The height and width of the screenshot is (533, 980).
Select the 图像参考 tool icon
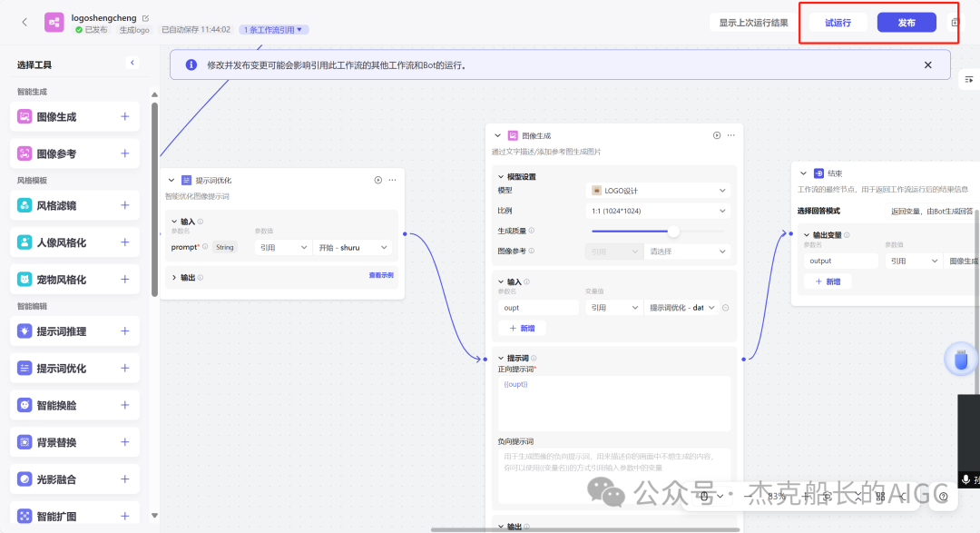pyautogui.click(x=24, y=153)
